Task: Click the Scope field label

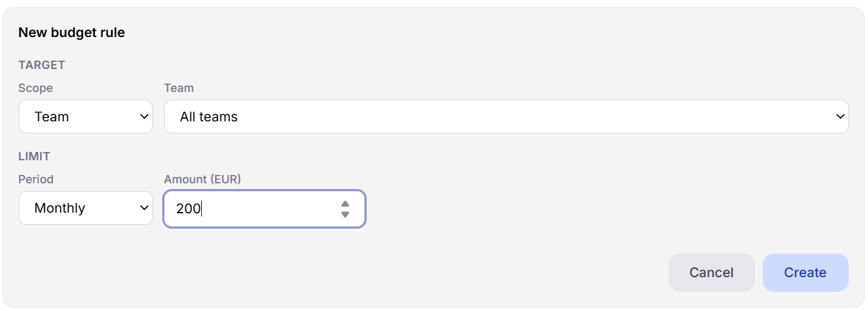Action: [36, 88]
